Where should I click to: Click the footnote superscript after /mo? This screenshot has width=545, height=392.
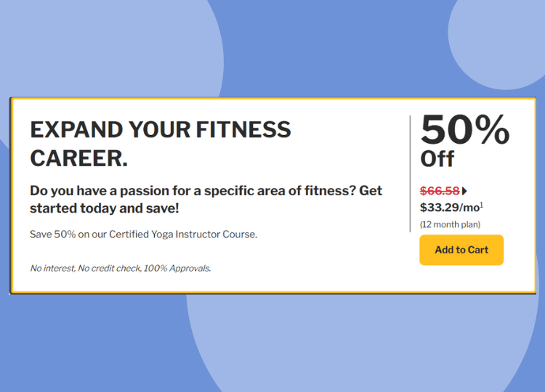click(x=482, y=205)
